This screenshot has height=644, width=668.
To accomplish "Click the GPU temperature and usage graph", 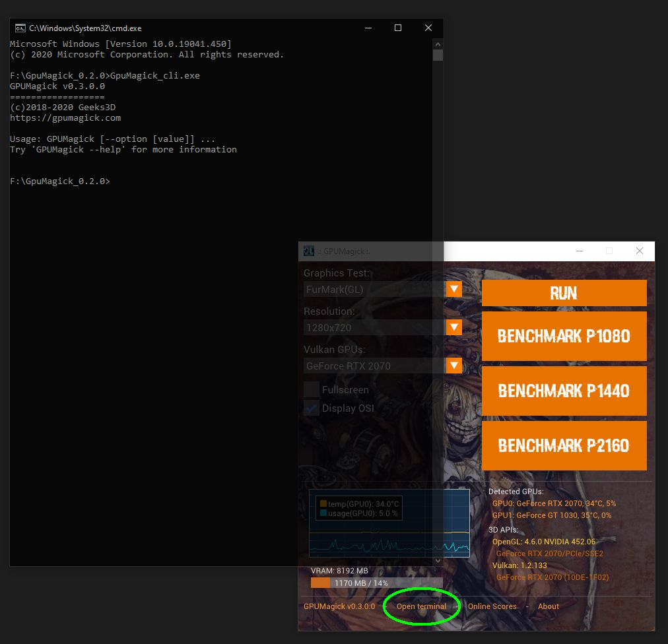I will pyautogui.click(x=389, y=523).
